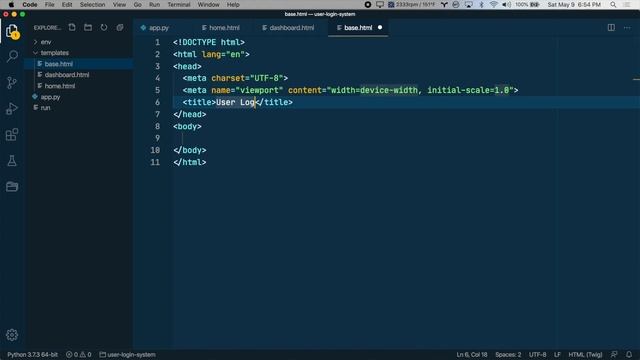Click the closing </html> tag on line 11

pos(189,162)
